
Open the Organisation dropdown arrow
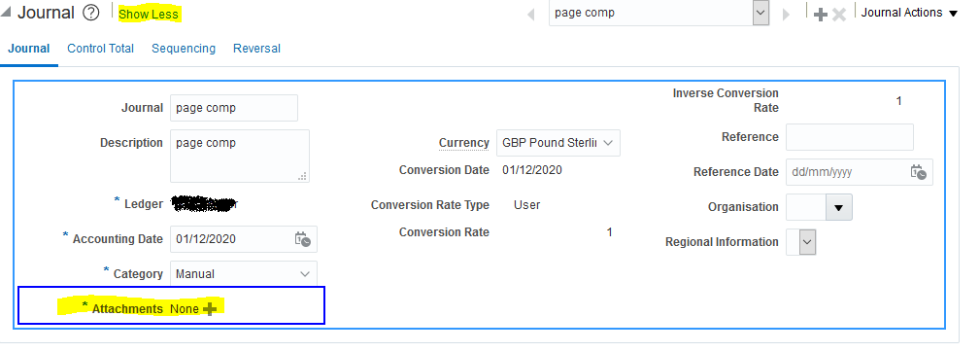839,207
